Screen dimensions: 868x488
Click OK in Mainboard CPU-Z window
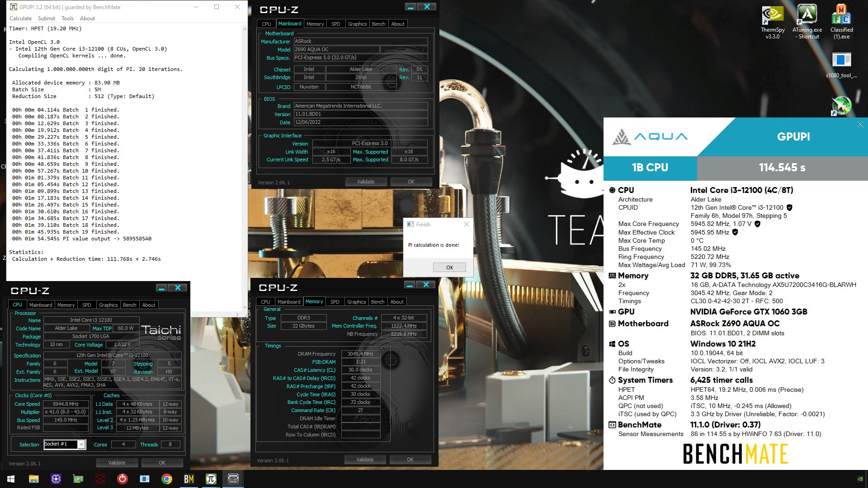point(411,182)
